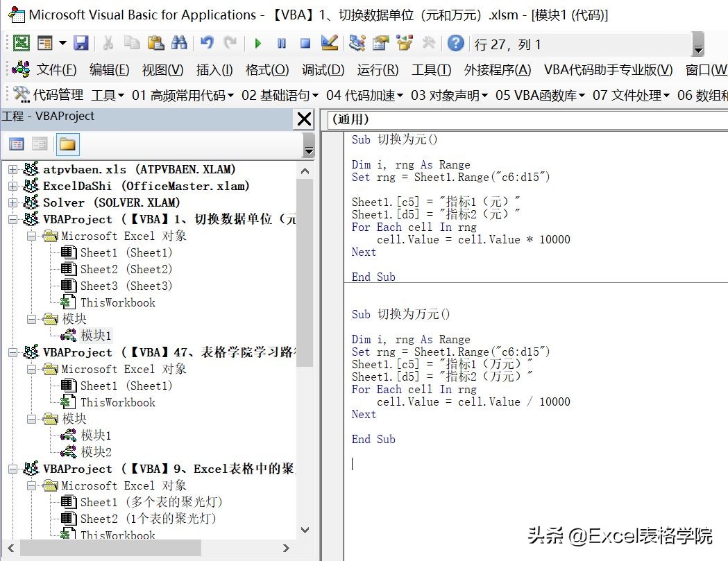Pause execution with Break icon
Screen dimensions: 728x561
tap(281, 44)
